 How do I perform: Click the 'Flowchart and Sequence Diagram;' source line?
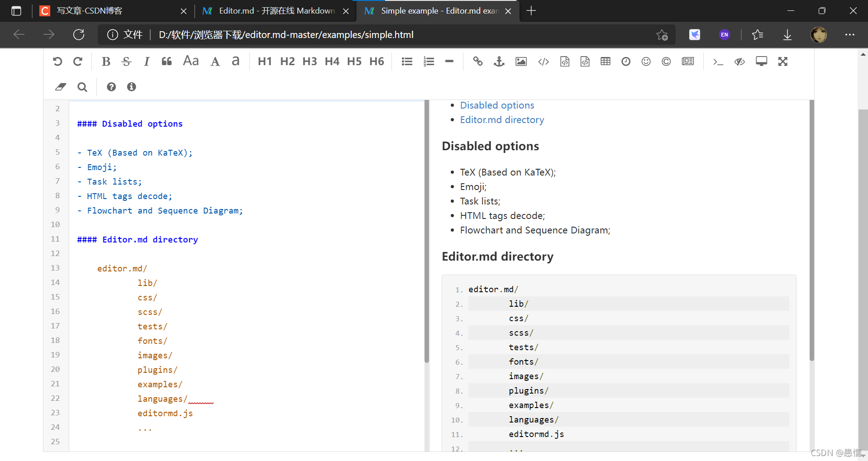tap(160, 210)
